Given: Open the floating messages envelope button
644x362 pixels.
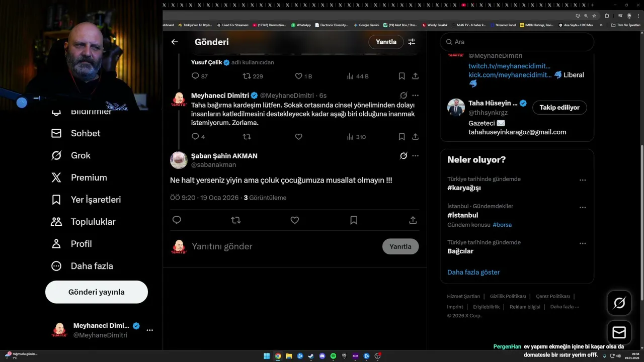Looking at the screenshot, I should click(619, 333).
